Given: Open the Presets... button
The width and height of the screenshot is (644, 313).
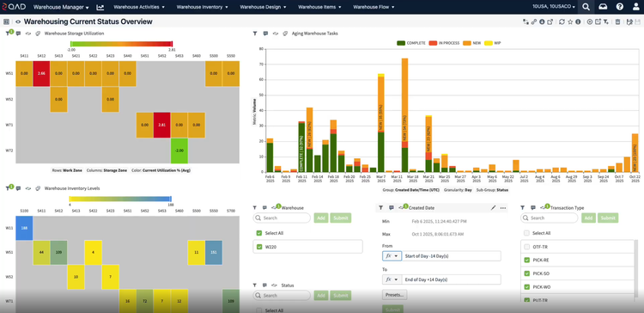Looking at the screenshot, I should tap(395, 294).
